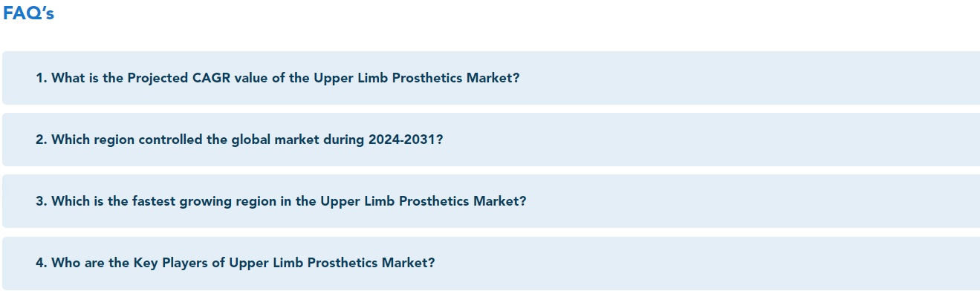Click the '2024-2031' global market question
The width and height of the screenshot is (980, 291).
[239, 140]
